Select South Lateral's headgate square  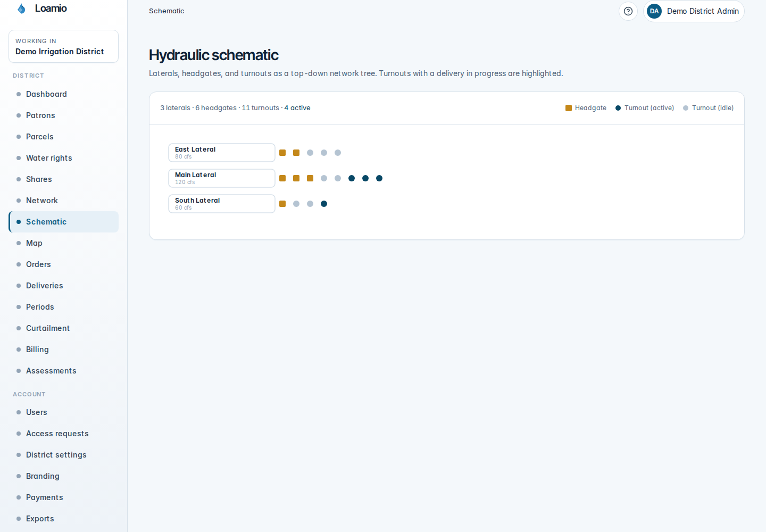pyautogui.click(x=282, y=204)
